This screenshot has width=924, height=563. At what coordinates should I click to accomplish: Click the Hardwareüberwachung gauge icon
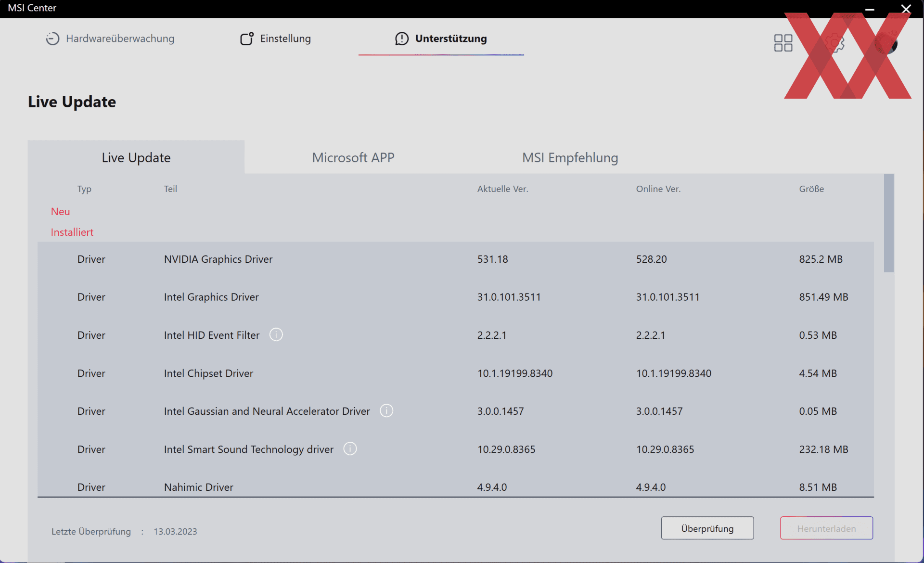[x=52, y=38]
